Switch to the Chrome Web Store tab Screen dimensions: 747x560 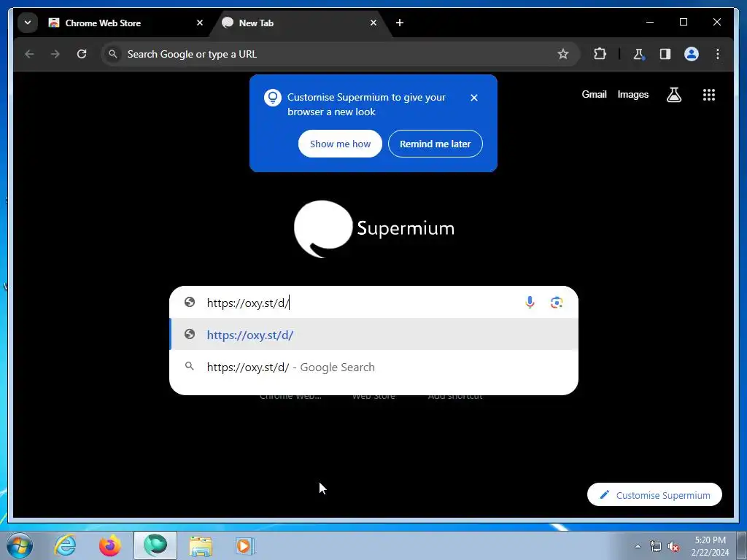pyautogui.click(x=126, y=23)
